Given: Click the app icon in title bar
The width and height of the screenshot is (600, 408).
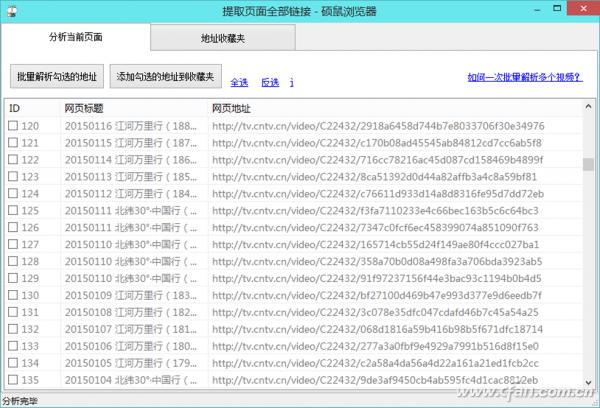Looking at the screenshot, I should coord(12,9).
